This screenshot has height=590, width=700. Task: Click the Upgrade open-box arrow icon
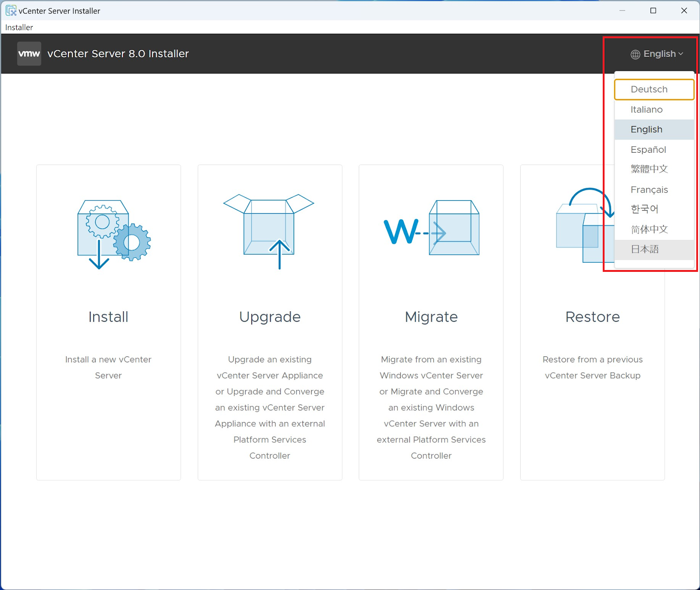[269, 232]
